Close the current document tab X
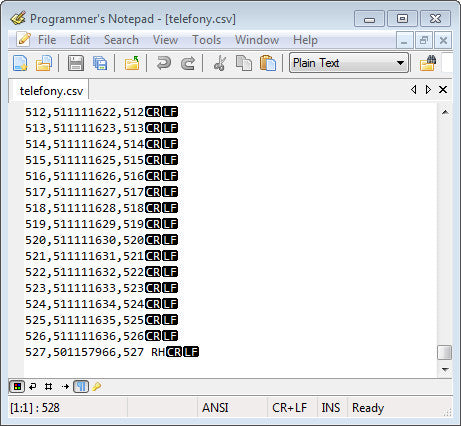Viewport: 461px width, 426px height. click(443, 90)
